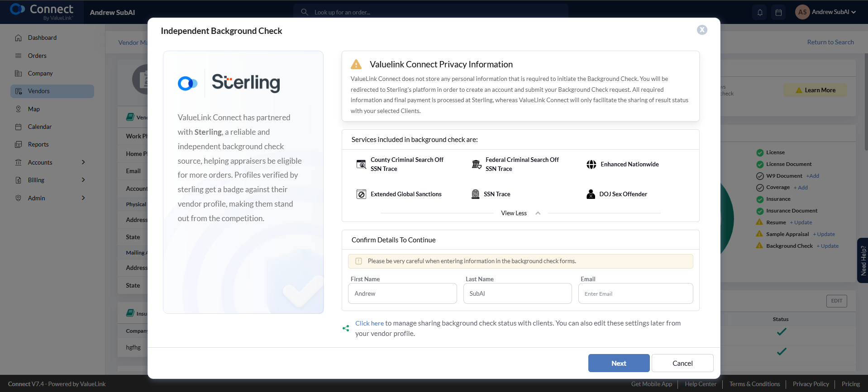
Task: Focus the order lookup search box
Action: click(431, 12)
